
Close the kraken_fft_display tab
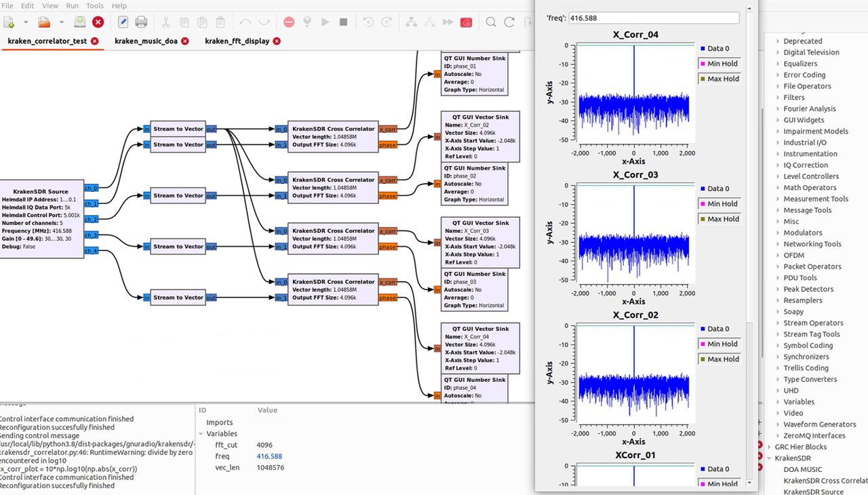point(276,41)
